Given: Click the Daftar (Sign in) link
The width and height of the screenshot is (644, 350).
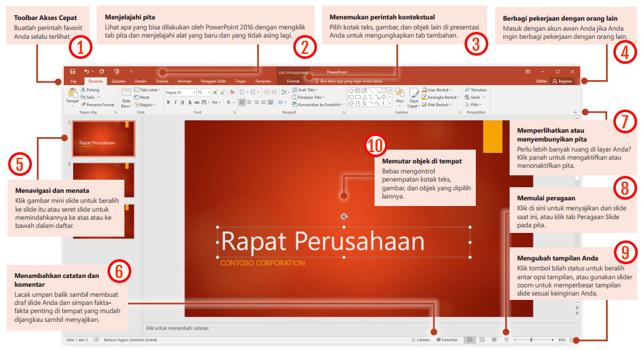Looking at the screenshot, I should (541, 81).
